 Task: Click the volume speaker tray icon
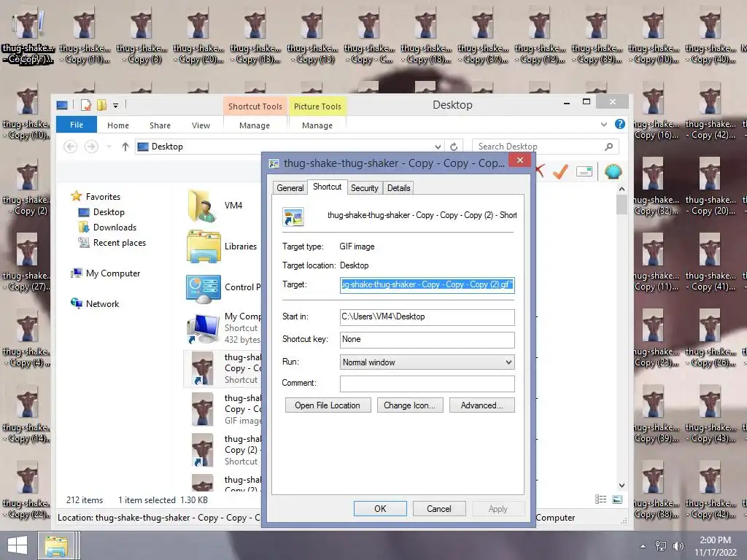(x=678, y=546)
